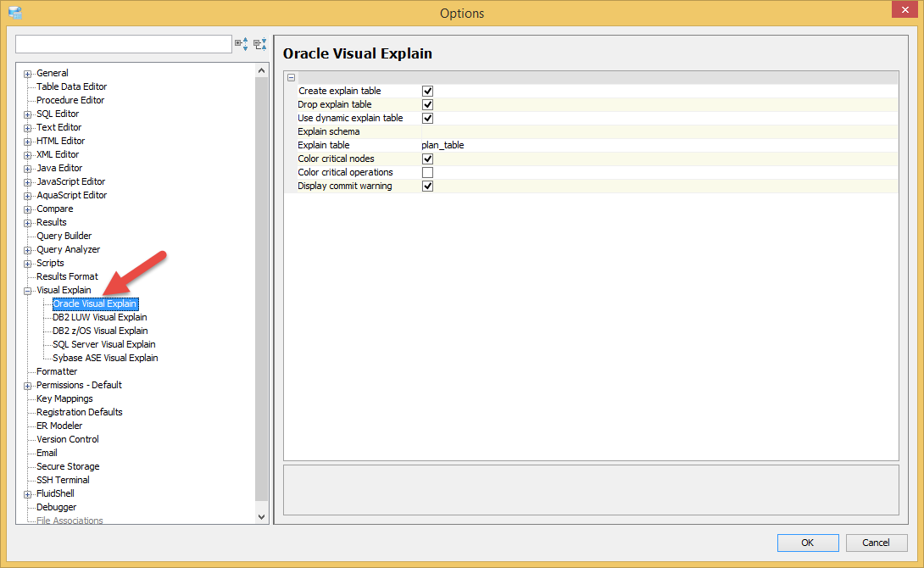Image resolution: width=924 pixels, height=568 pixels.
Task: Close the Options dialog
Action: click(x=905, y=10)
